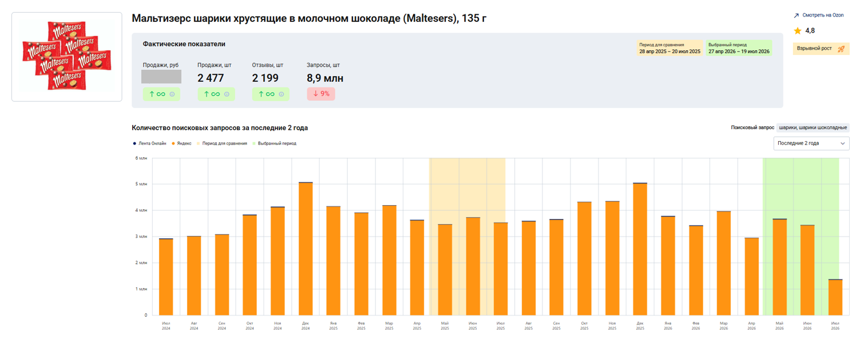868x351 pixels.
Task: Click the 2 199 reviews value
Action: pos(265,78)
